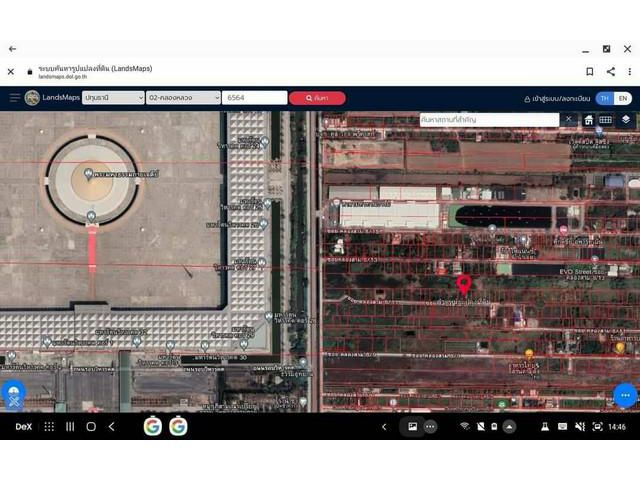Image resolution: width=640 pixels, height=480 pixels.
Task: Bookmark this page in the browser
Action: pos(590,71)
